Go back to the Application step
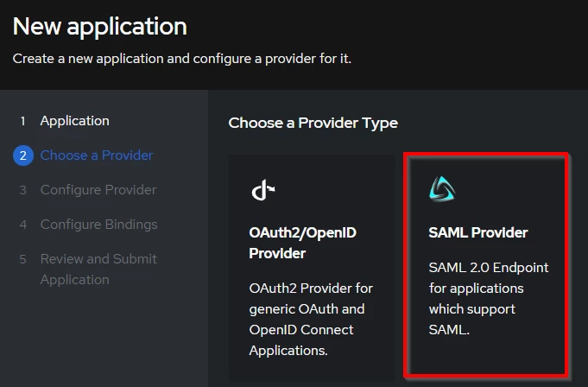The height and width of the screenshot is (387, 588). [75, 121]
